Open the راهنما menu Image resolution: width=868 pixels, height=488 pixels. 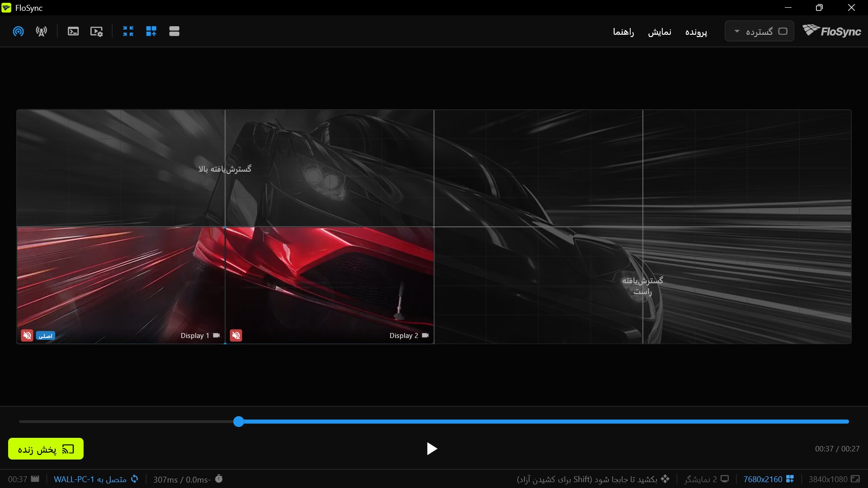click(623, 32)
